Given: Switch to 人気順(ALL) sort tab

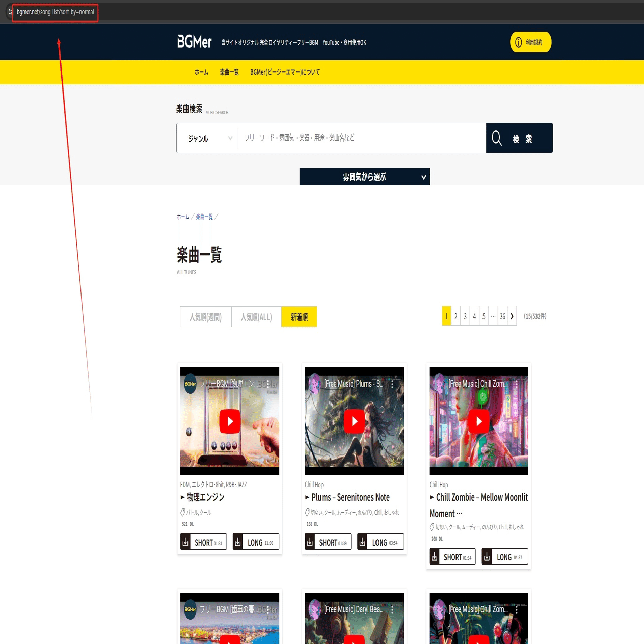Looking at the screenshot, I should point(256,317).
